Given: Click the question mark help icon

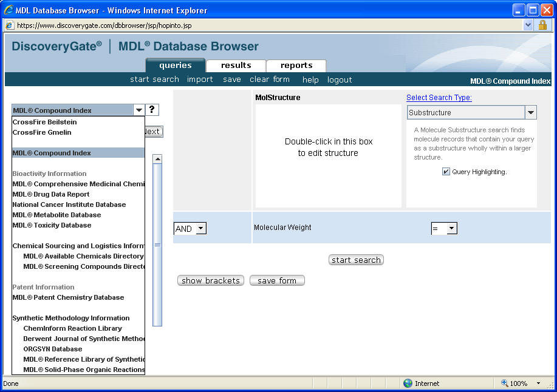Looking at the screenshot, I should [x=152, y=110].
